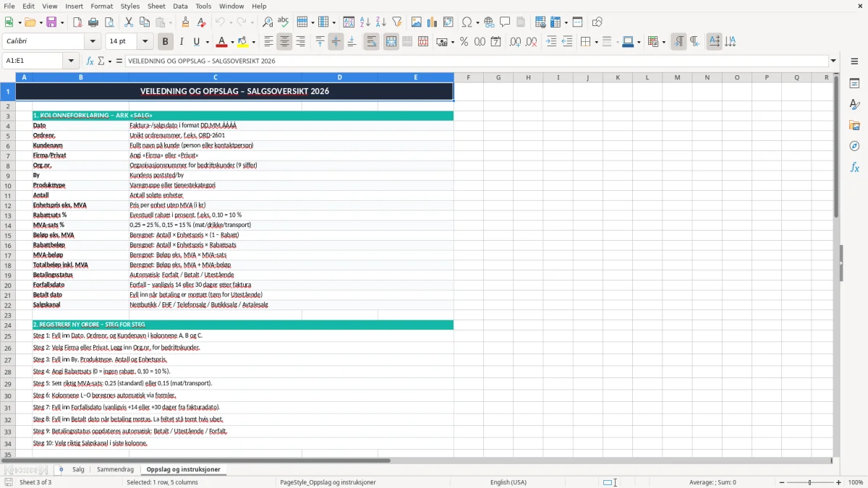Viewport: 868px width, 488px height.
Task: Activate Clone Formatting paintbrush
Action: click(x=186, y=22)
